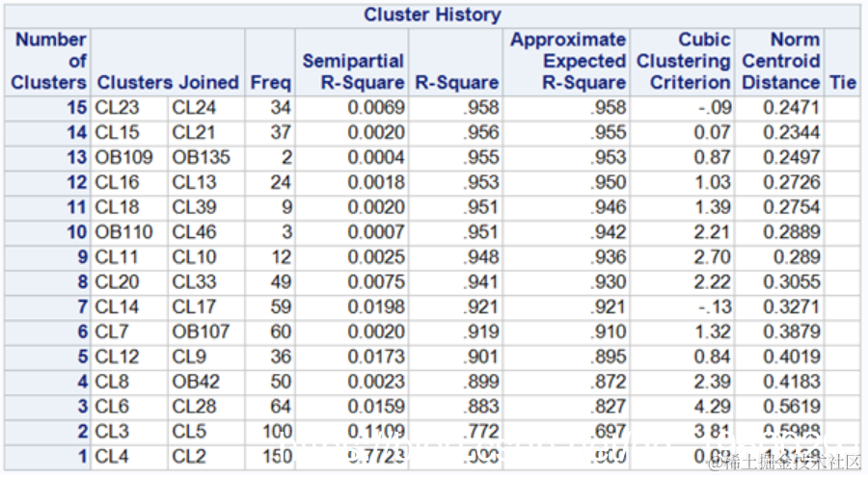868x478 pixels.
Task: Select the Approximate Expected R-Square header
Action: (x=567, y=62)
